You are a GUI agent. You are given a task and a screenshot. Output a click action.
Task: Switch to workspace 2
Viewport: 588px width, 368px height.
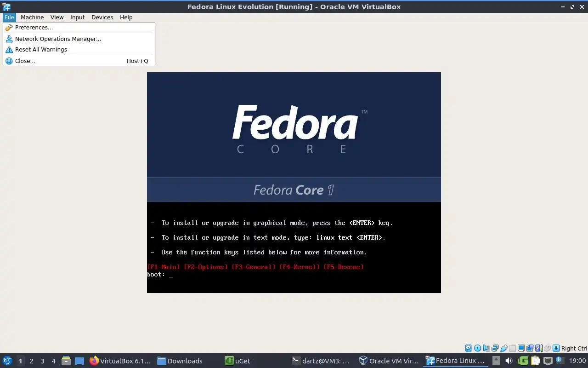(31, 361)
